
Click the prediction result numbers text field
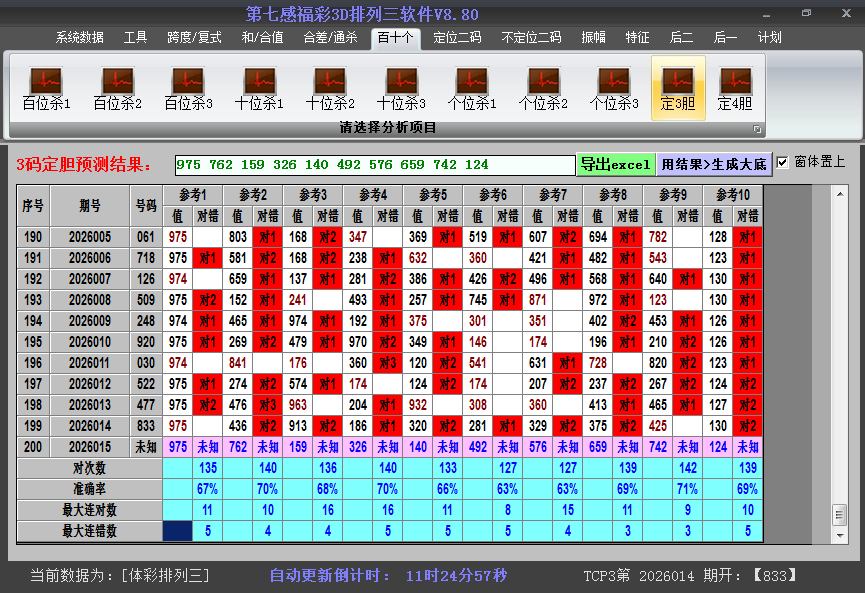tap(374, 164)
